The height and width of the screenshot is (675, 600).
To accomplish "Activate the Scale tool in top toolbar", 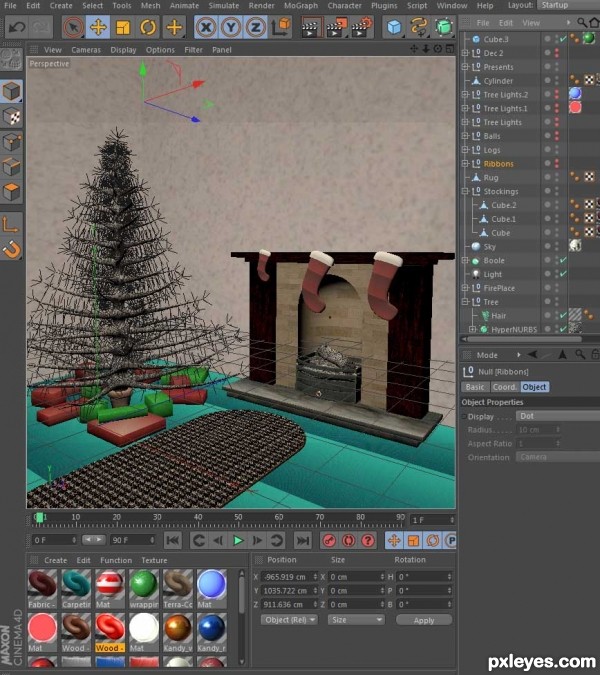I will tap(123, 28).
